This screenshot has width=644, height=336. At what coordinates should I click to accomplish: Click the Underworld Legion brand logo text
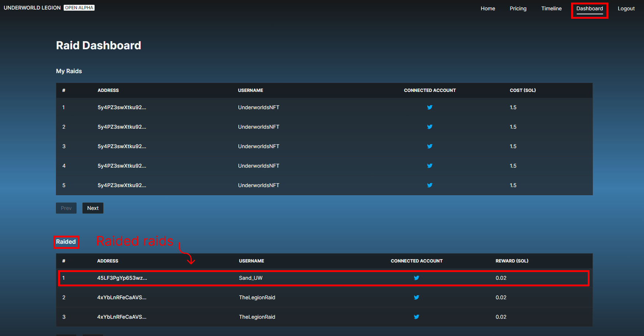32,8
